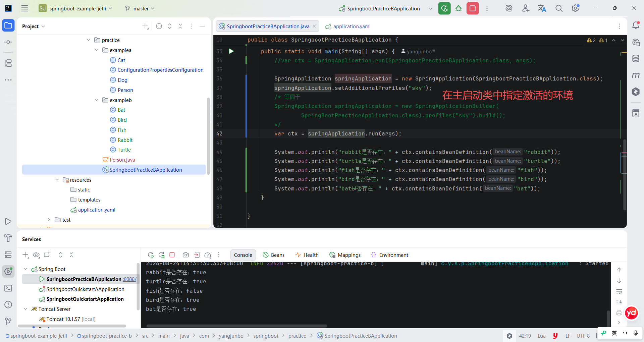Click the UTF-8 encoding status item

[x=583, y=336]
